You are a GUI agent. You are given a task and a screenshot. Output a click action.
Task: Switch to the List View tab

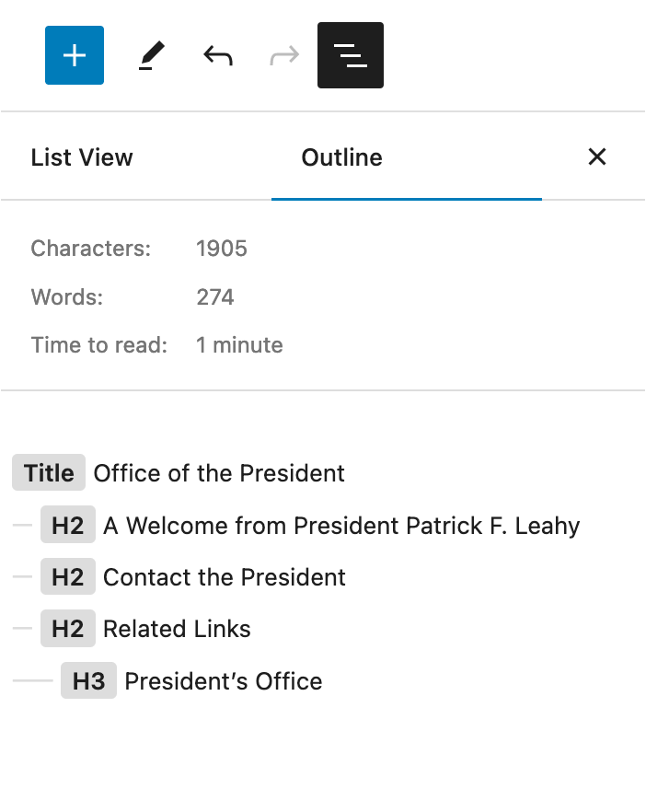click(82, 157)
